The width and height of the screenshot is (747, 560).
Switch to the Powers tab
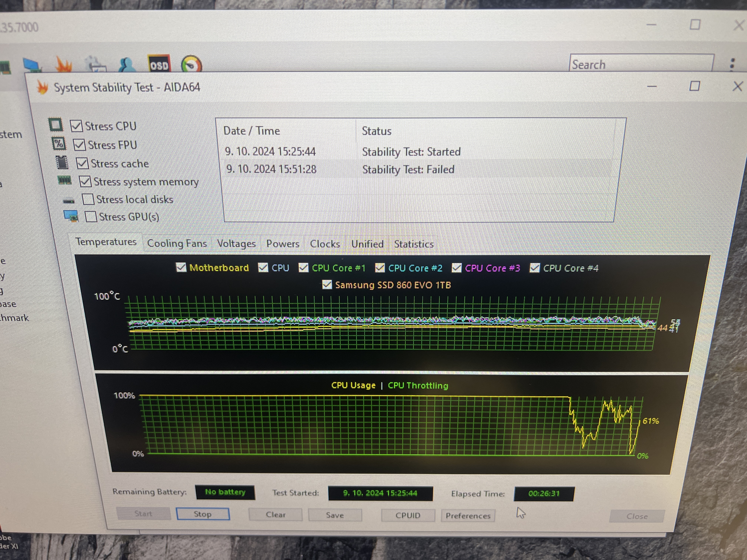[283, 244]
